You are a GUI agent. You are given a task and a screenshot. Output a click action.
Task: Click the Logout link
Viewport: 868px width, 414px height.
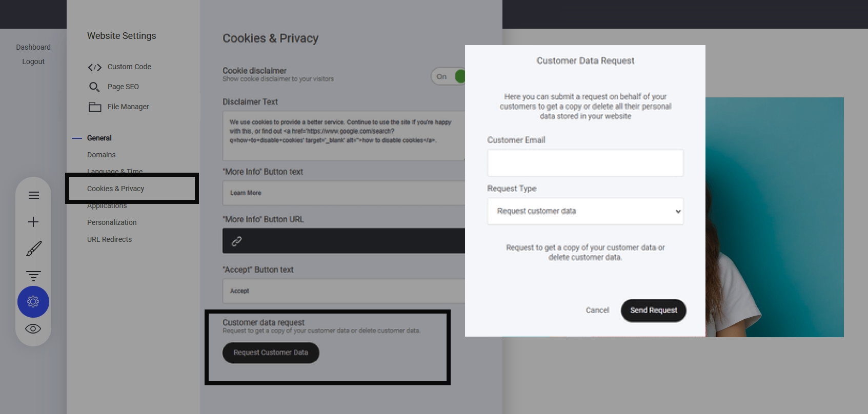tap(33, 61)
